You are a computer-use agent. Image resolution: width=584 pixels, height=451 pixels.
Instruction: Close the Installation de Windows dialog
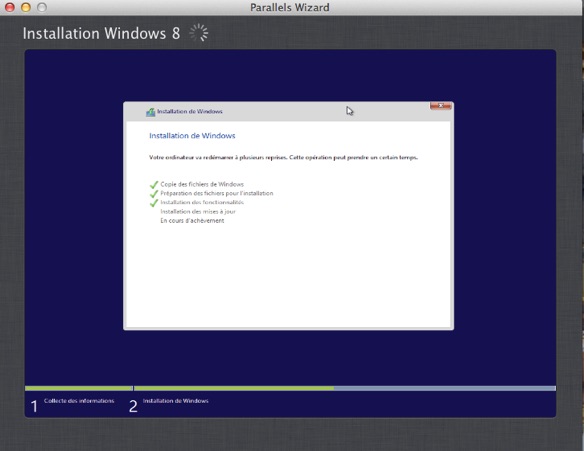click(441, 106)
